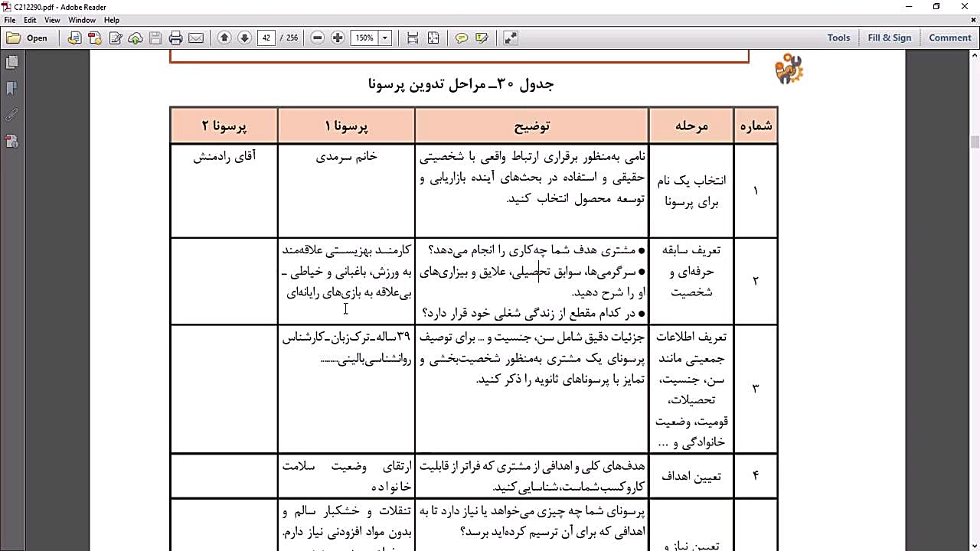
Task: Click the fit one full page icon
Action: point(433,37)
